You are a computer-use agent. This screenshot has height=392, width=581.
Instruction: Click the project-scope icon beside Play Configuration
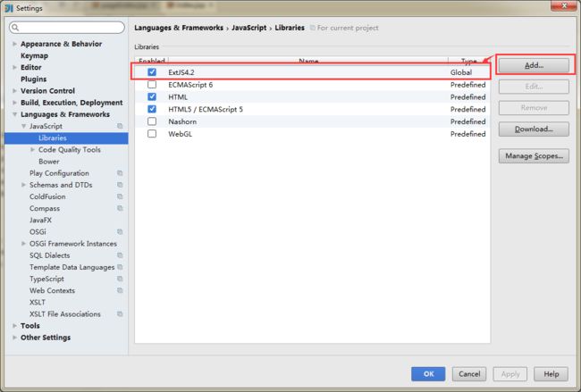click(120, 173)
